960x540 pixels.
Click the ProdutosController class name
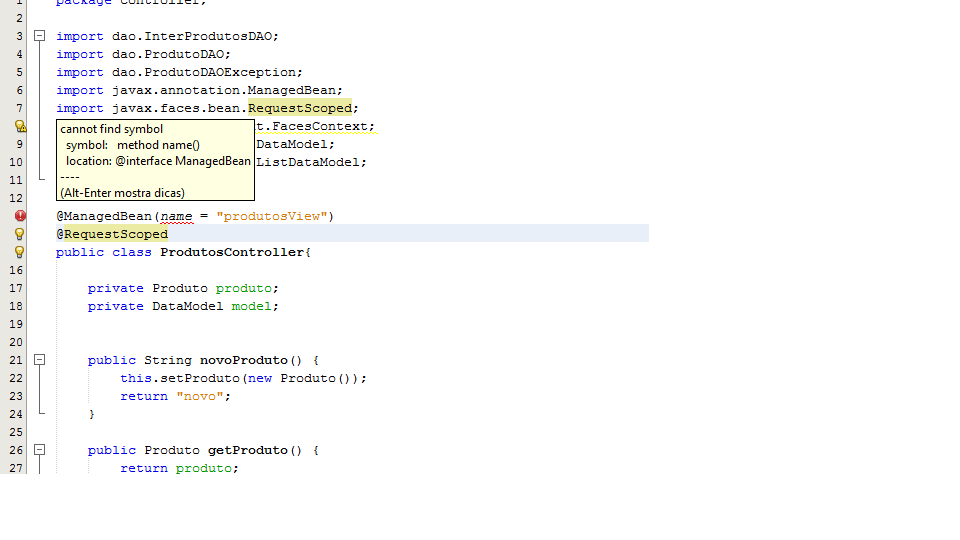tap(232, 252)
